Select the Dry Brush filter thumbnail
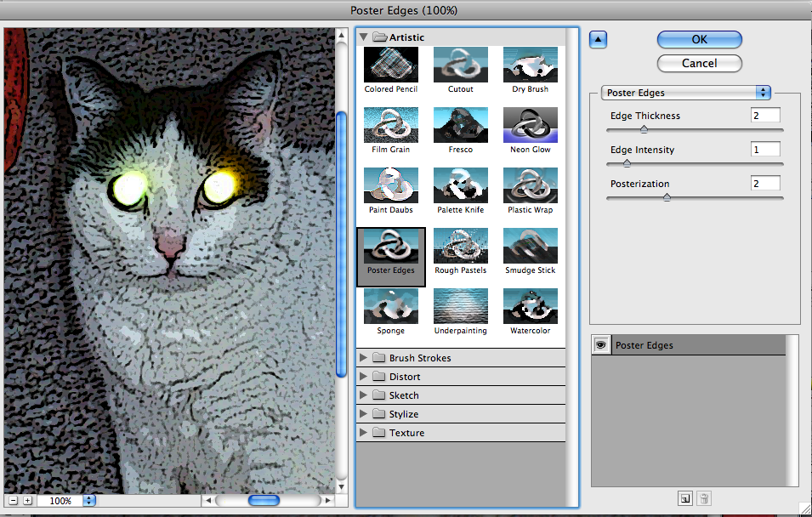The width and height of the screenshot is (812, 517). 531,65
